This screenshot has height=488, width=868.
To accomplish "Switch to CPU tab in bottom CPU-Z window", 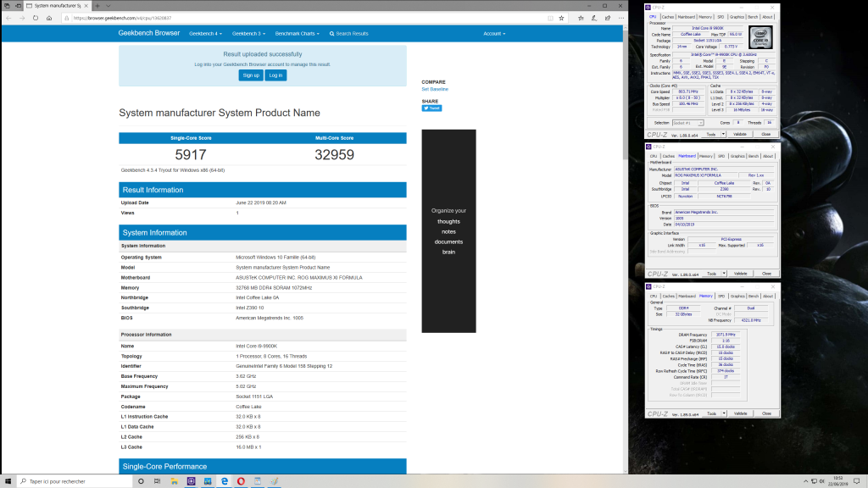I will coord(654,297).
